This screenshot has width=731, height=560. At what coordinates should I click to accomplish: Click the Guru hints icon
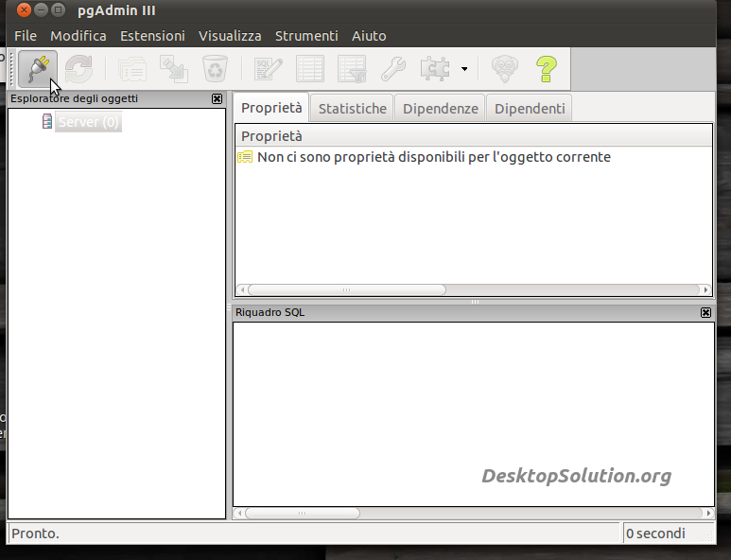point(505,69)
